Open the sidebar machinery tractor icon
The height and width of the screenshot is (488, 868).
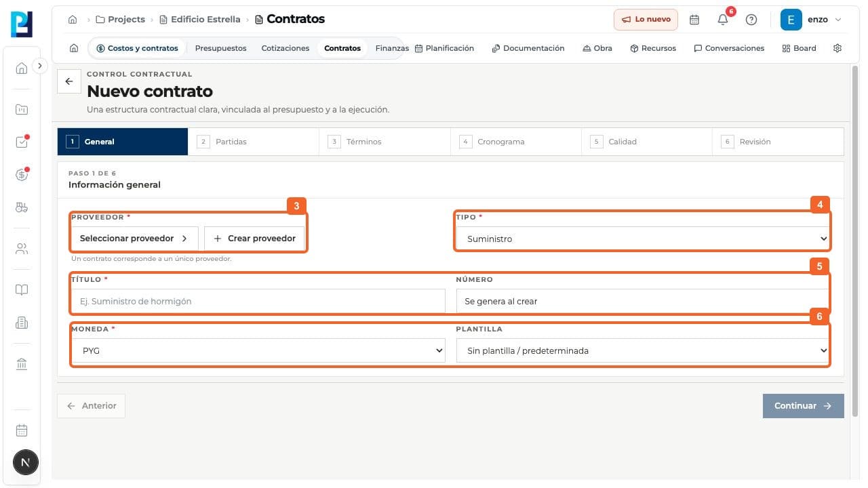22,208
